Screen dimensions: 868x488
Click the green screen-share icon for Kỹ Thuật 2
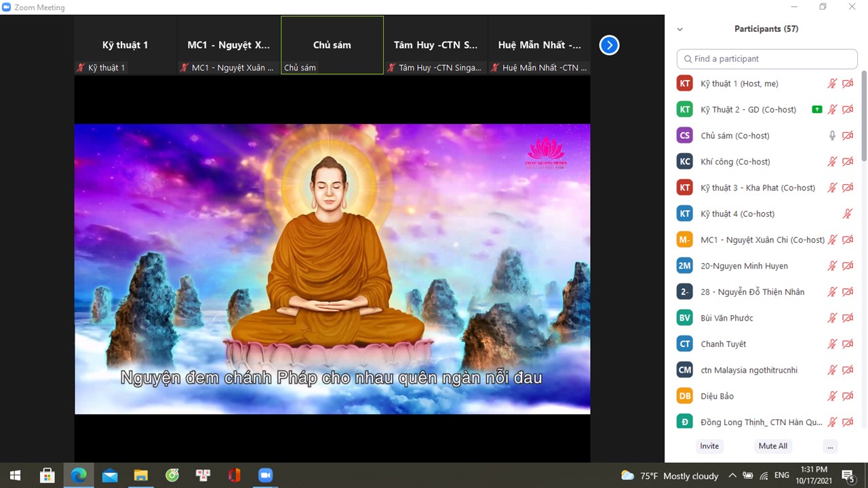tap(817, 109)
